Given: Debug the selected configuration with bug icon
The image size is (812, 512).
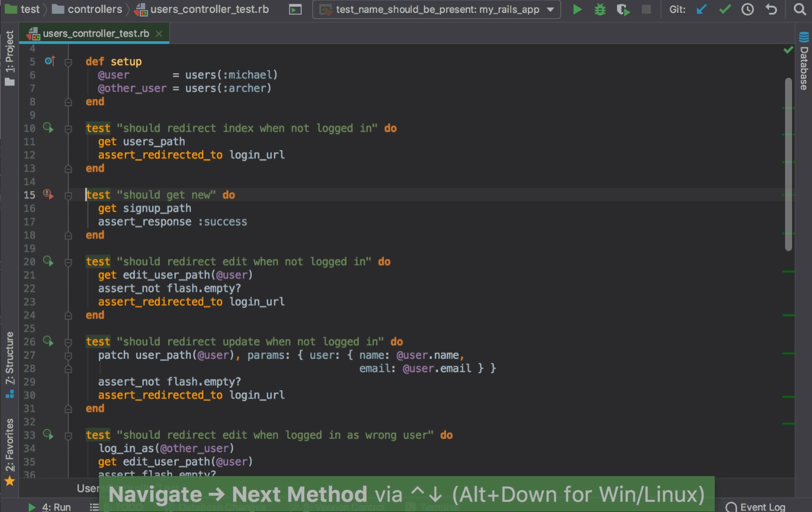Looking at the screenshot, I should [x=600, y=9].
